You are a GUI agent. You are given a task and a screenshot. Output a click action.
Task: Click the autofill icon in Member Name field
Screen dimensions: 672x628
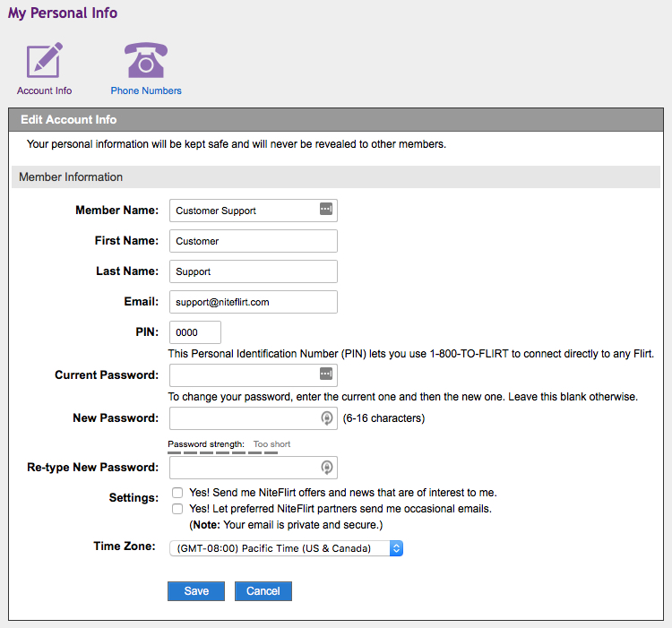(x=326, y=209)
